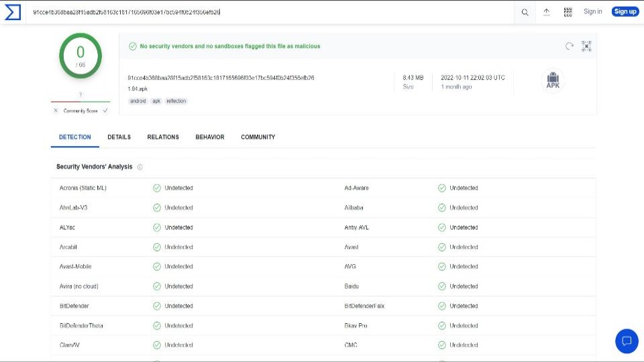Click the 1 month ago label
The width and height of the screenshot is (644, 362).
tap(456, 87)
